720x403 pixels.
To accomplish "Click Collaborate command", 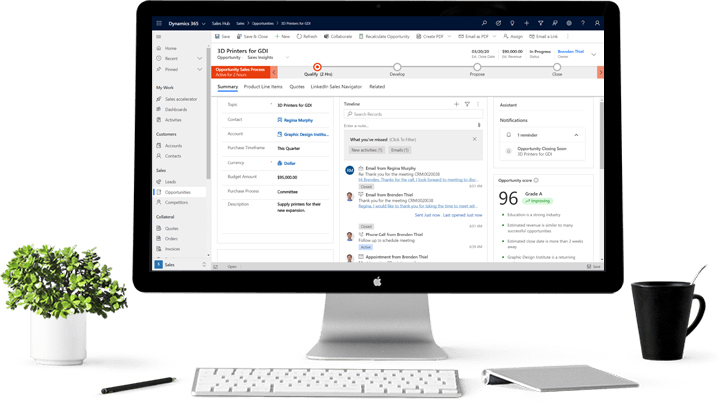I will pos(338,36).
